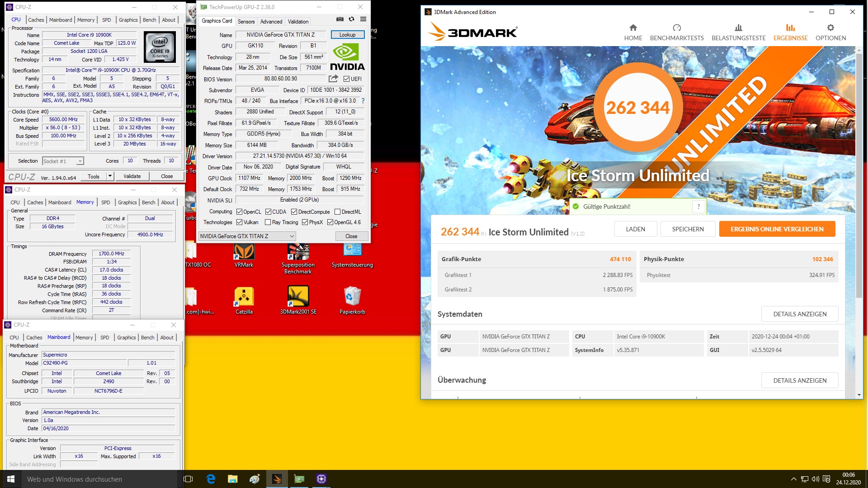Click Ergebnis Online Vergleichen button
The width and height of the screenshot is (868, 488).
click(777, 229)
